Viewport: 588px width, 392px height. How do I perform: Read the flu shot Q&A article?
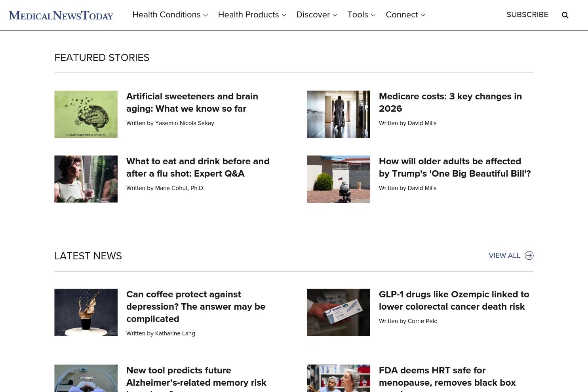(198, 167)
